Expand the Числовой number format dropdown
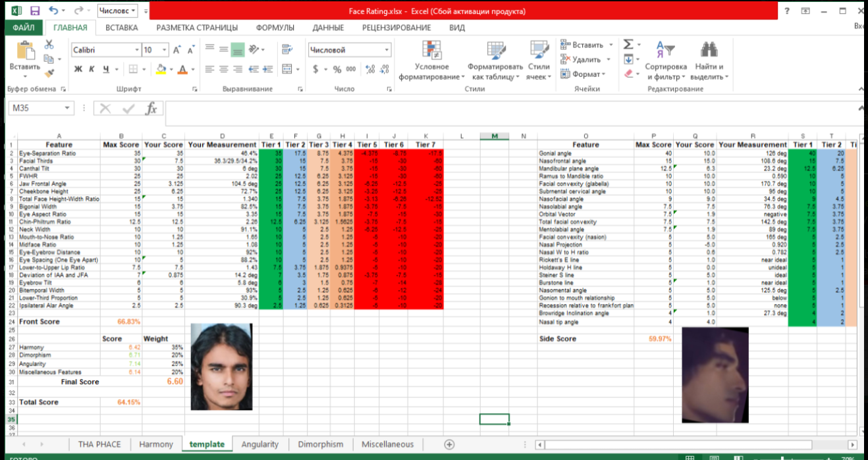Image resolution: width=868 pixels, height=460 pixels. (x=387, y=50)
